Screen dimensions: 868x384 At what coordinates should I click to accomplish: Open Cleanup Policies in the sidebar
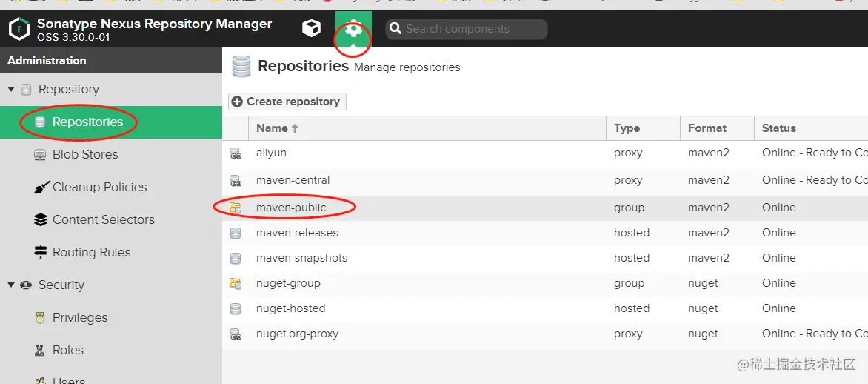pos(99,187)
